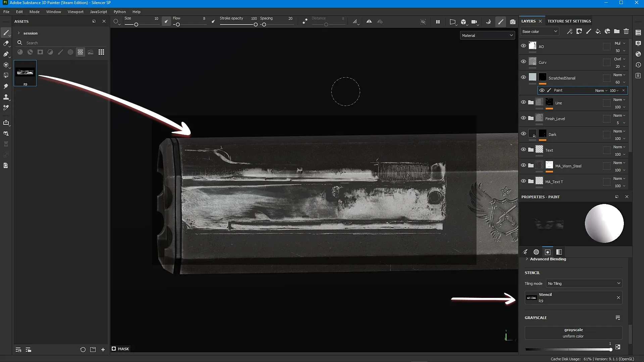The width and height of the screenshot is (644, 362).
Task: Select the Clone stamp tool
Action: 6,97
